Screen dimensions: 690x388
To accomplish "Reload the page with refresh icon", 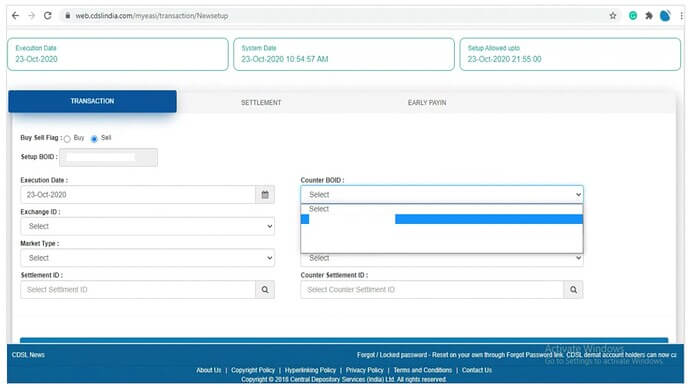I will click(x=48, y=16).
